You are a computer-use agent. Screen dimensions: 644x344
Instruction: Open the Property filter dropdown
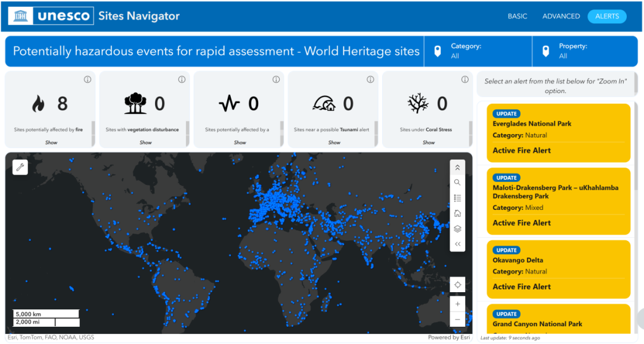[x=584, y=51]
